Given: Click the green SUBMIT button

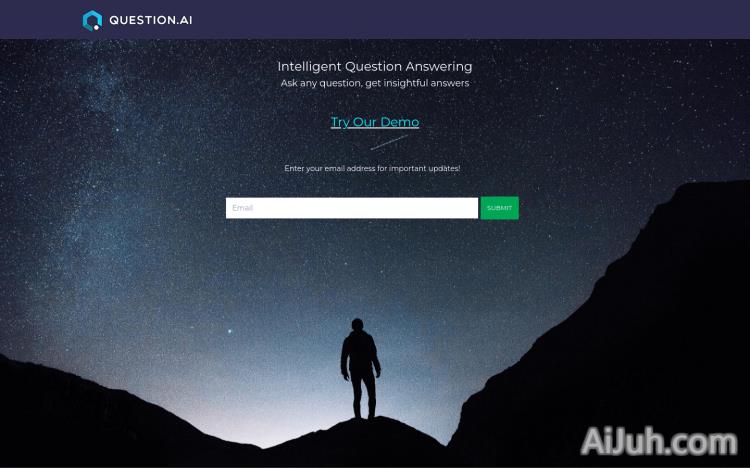Looking at the screenshot, I should point(499,208).
